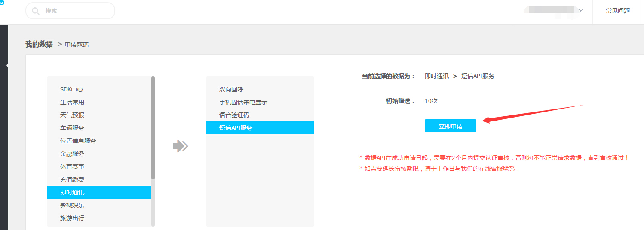Click the category list scrollbar

[x=153, y=129]
